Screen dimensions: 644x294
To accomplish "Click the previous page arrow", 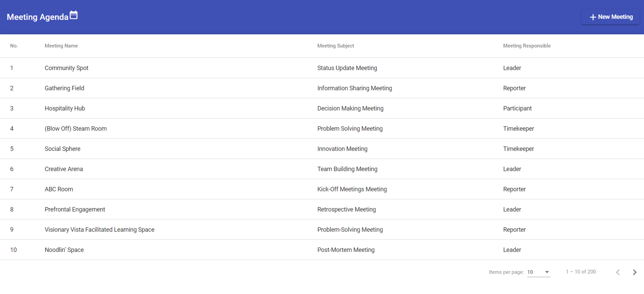I will click(618, 272).
